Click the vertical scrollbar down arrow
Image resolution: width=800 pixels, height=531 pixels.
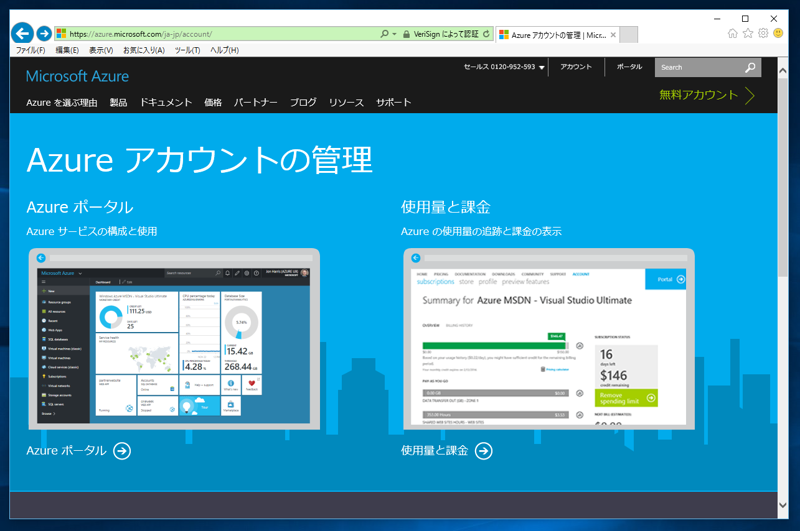pyautogui.click(x=783, y=505)
